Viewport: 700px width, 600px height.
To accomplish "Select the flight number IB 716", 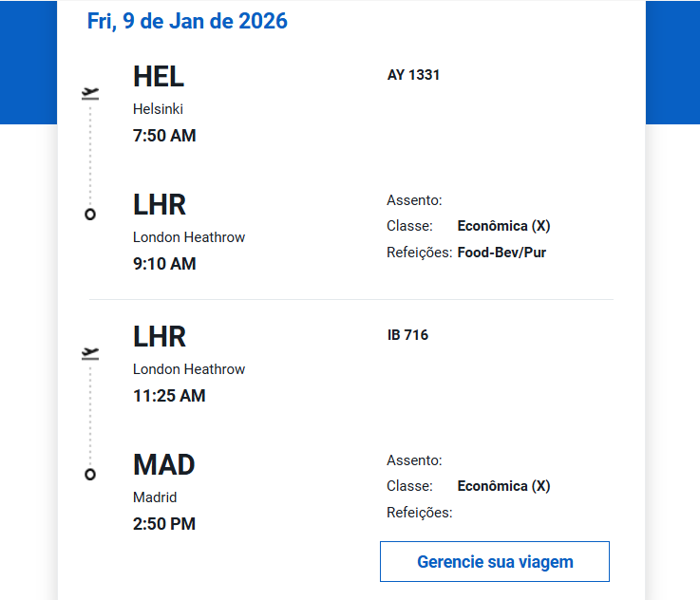I will [407, 335].
